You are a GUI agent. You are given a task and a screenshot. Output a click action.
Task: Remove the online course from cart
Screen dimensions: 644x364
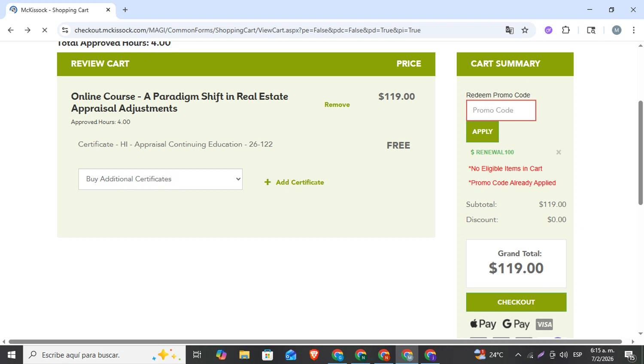(x=337, y=104)
